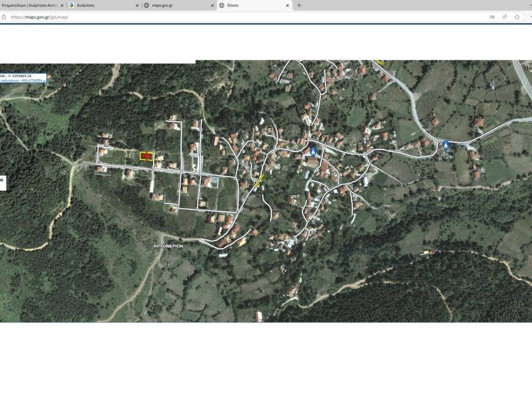
Task: Switch to the maps.gov.gr tab
Action: click(174, 5)
